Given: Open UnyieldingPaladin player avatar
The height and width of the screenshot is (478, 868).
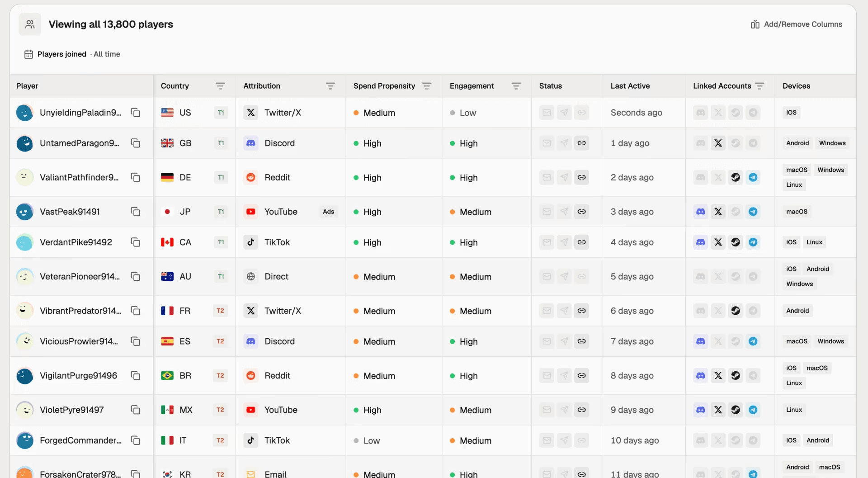Looking at the screenshot, I should click(x=25, y=113).
